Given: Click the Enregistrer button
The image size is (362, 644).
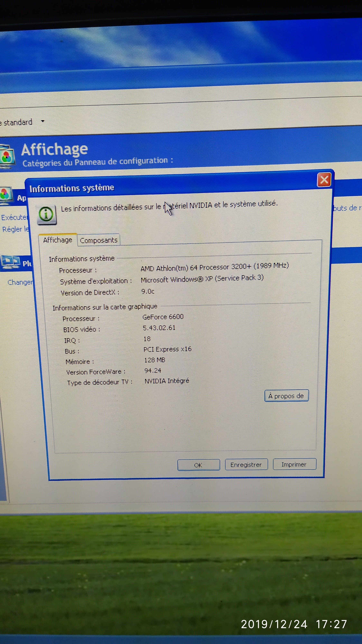Looking at the screenshot, I should 246,465.
